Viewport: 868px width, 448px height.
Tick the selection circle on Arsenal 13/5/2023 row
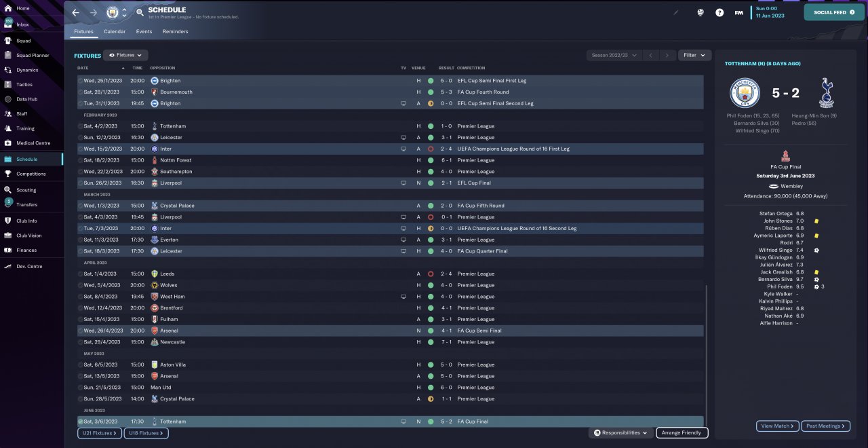click(x=81, y=376)
